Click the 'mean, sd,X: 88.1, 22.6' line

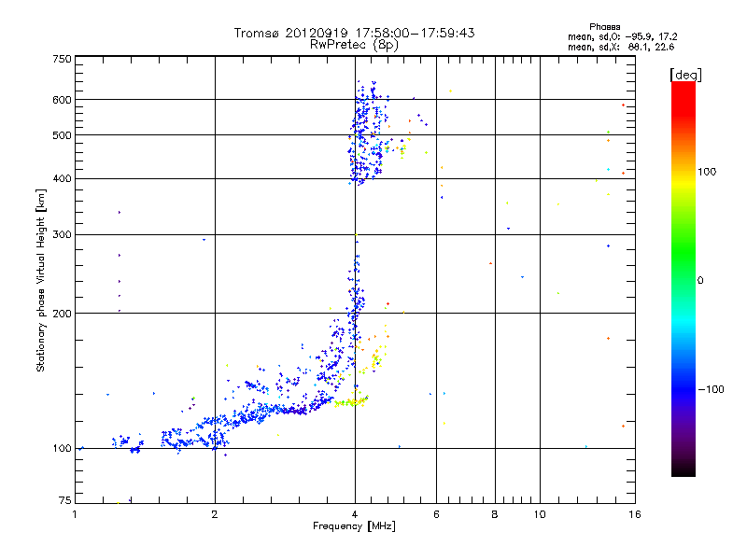click(621, 47)
